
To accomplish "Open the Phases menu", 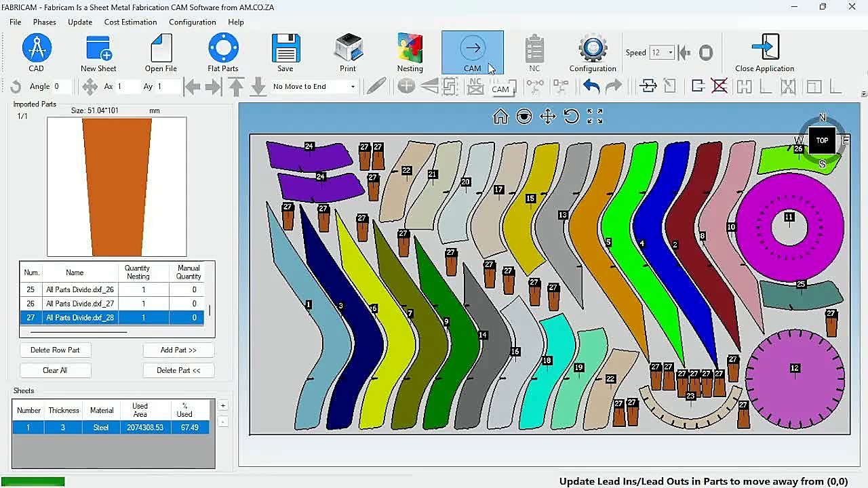I will pos(44,22).
